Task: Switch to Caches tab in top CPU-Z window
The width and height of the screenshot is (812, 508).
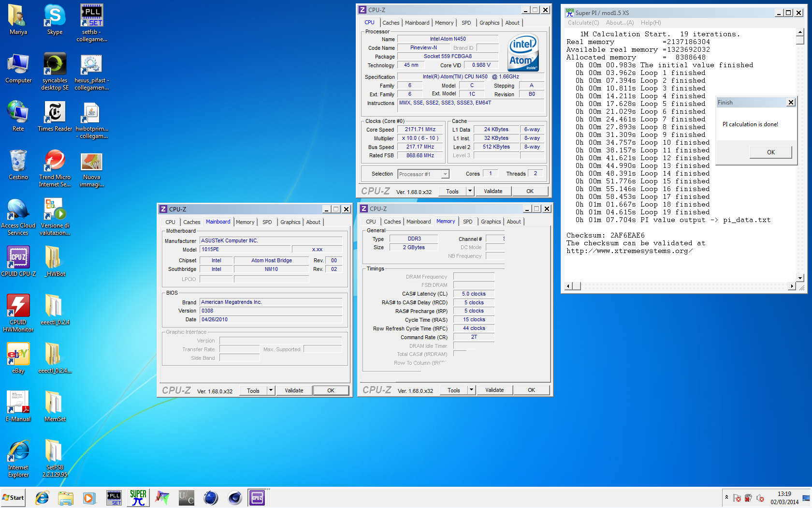Action: coord(391,23)
